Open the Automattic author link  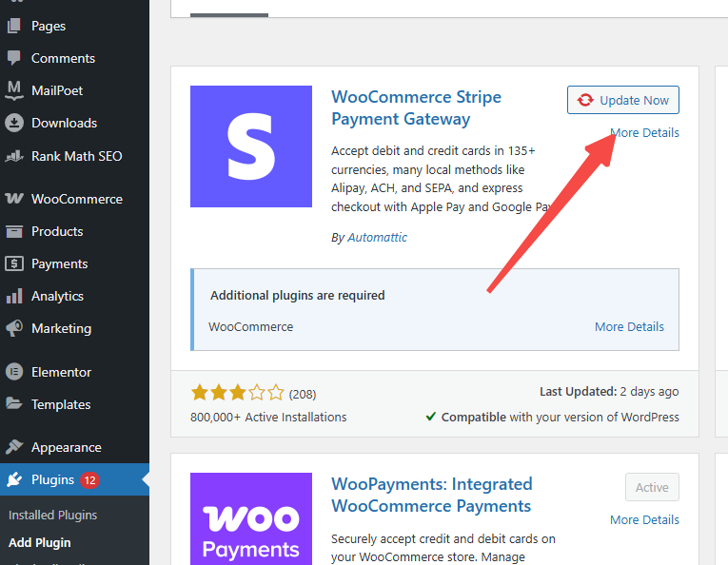point(378,237)
